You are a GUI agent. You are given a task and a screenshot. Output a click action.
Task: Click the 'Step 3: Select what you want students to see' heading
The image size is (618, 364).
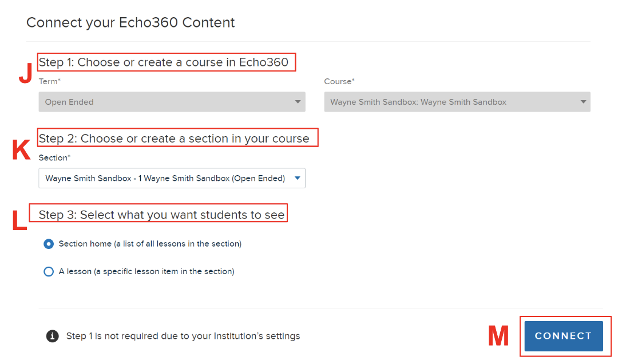(x=161, y=215)
